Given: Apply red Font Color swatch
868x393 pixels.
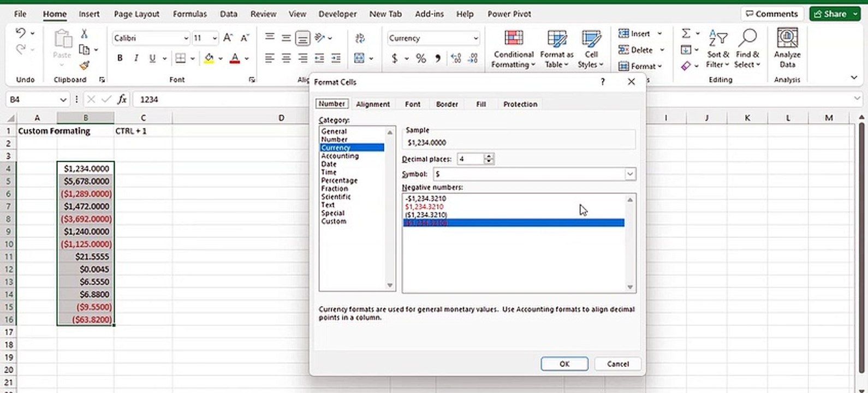Looking at the screenshot, I should click(x=235, y=58).
